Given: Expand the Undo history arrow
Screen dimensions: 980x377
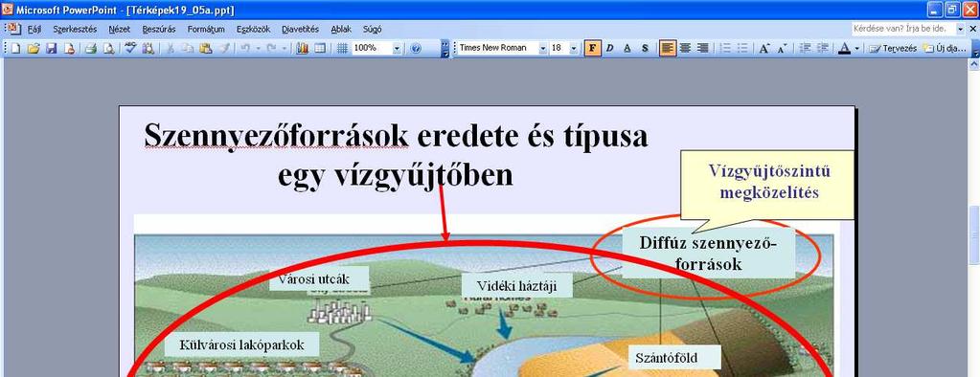Looking at the screenshot, I should 258,48.
